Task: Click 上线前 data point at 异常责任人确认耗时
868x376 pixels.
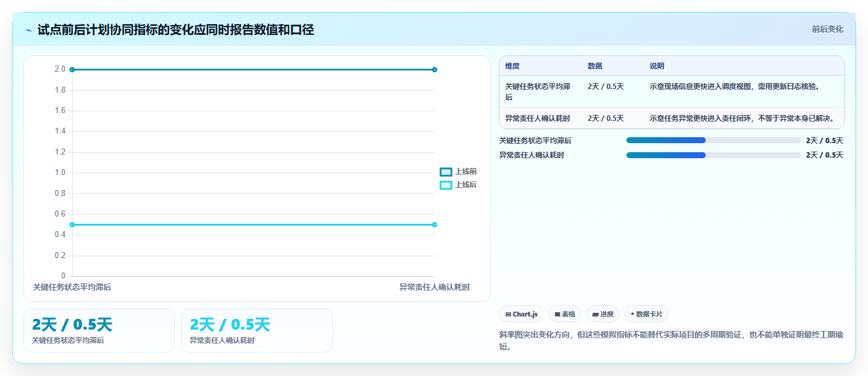Action: tap(435, 70)
